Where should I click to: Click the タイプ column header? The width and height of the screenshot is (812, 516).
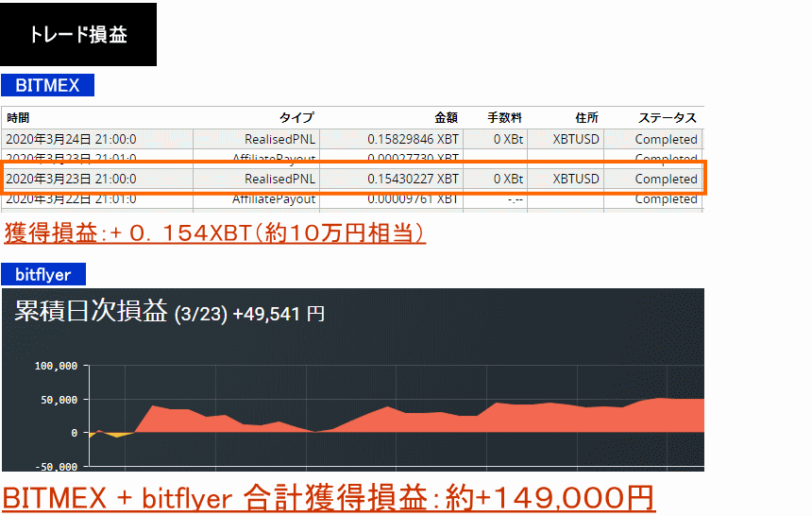(296, 118)
